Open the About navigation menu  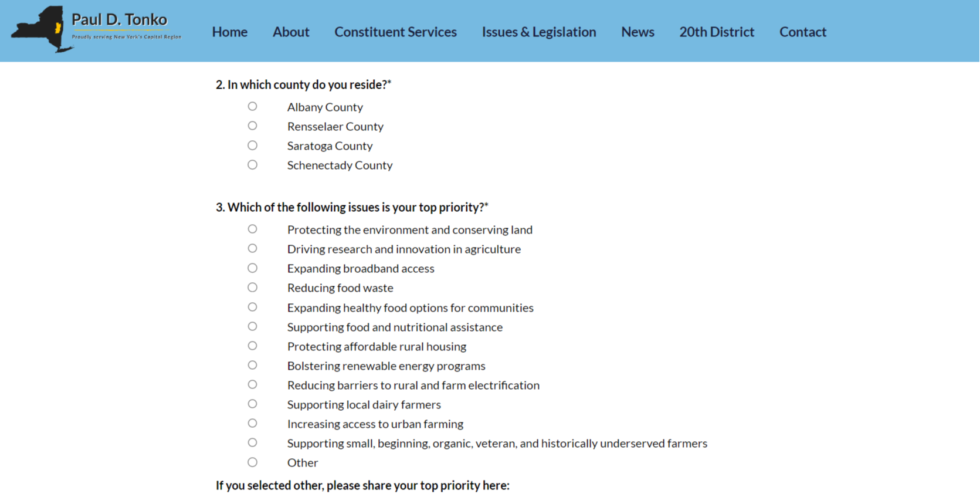(x=290, y=32)
